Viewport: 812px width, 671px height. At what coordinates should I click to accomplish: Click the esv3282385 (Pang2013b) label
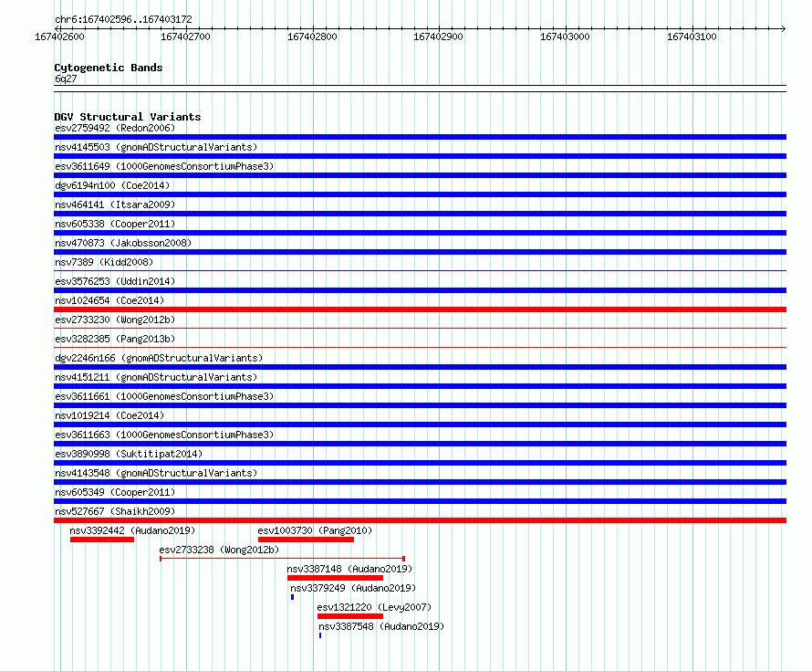pos(115,339)
